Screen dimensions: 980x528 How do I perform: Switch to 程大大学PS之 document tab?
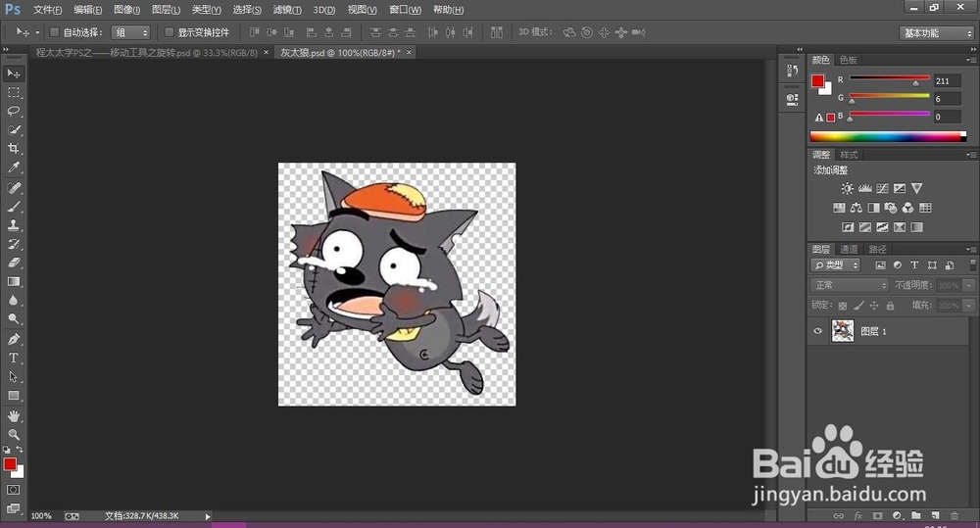tap(147, 53)
